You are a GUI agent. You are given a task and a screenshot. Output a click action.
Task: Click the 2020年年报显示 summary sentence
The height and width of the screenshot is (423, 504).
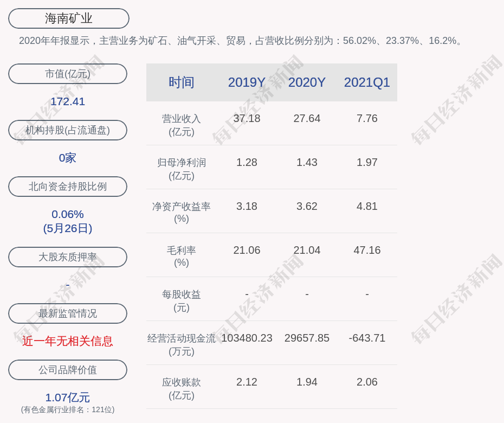pos(241,41)
